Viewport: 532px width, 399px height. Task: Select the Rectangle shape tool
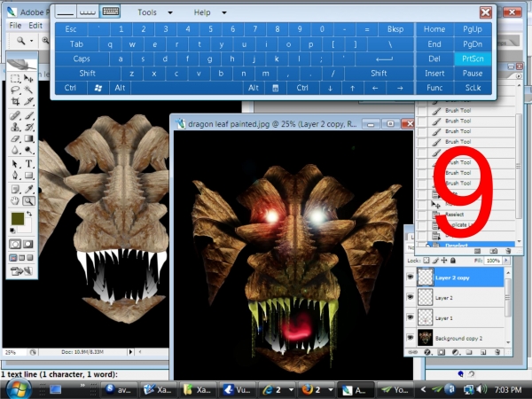pyautogui.click(x=28, y=176)
